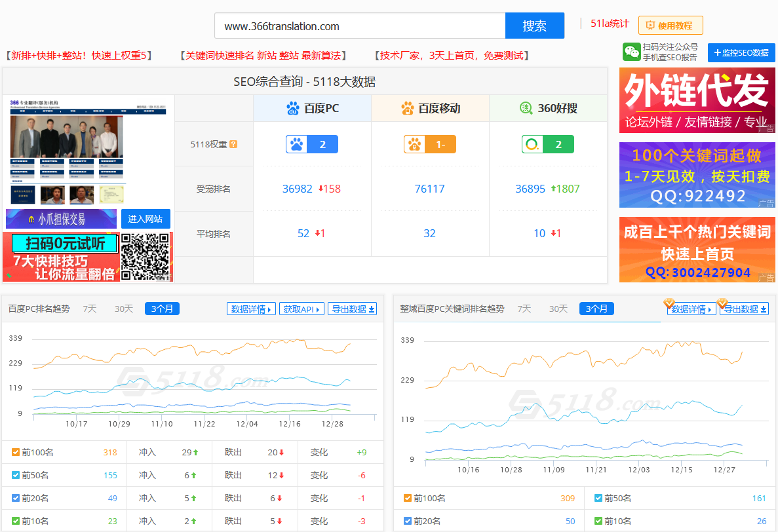This screenshot has width=778, height=532.
Task: Toggle 前20名 checkbox in whole-domain trend
Action: click(408, 521)
